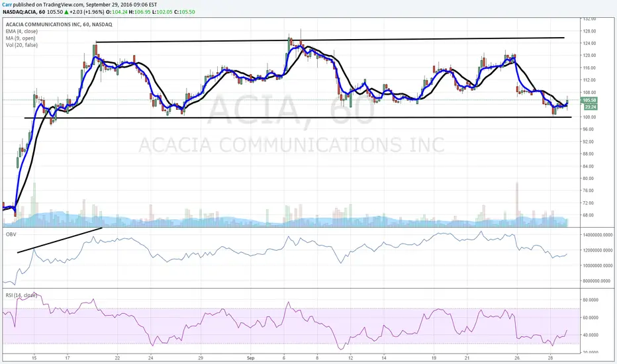Select the 'EMA (4, close)' indicator label
Screen dimensions: 617x364
click(x=22, y=31)
